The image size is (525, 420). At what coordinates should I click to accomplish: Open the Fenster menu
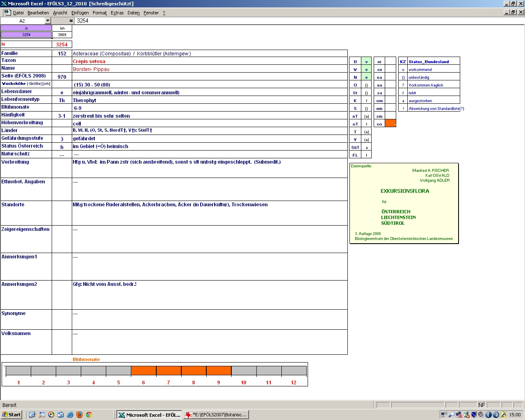[151, 13]
